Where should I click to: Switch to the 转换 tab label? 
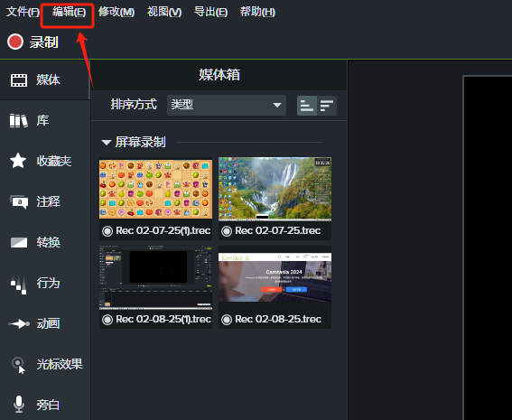(x=49, y=242)
